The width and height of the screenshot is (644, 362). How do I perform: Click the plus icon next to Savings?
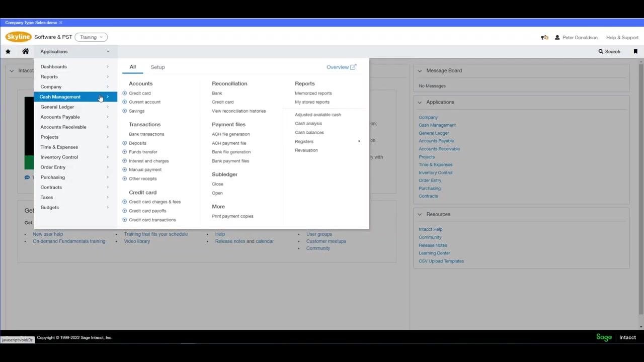125,111
